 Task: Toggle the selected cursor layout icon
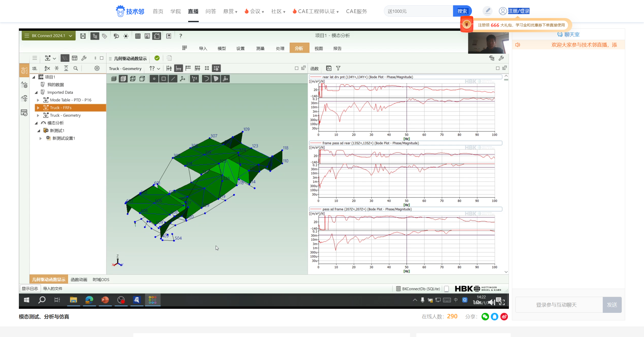(x=178, y=68)
